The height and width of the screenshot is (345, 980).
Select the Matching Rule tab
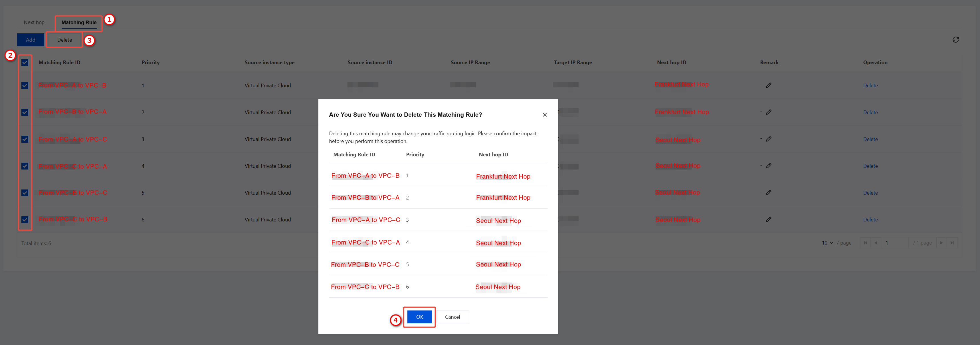coord(79,23)
